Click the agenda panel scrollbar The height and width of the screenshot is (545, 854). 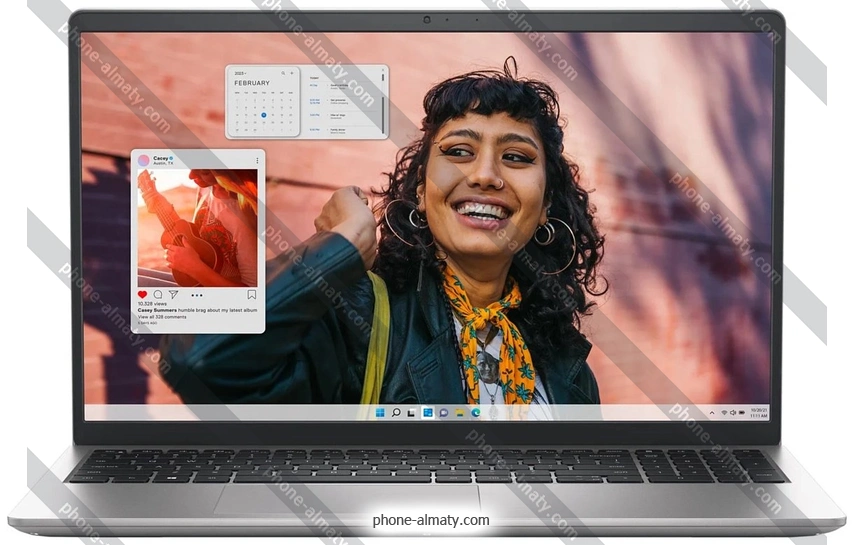383,114
